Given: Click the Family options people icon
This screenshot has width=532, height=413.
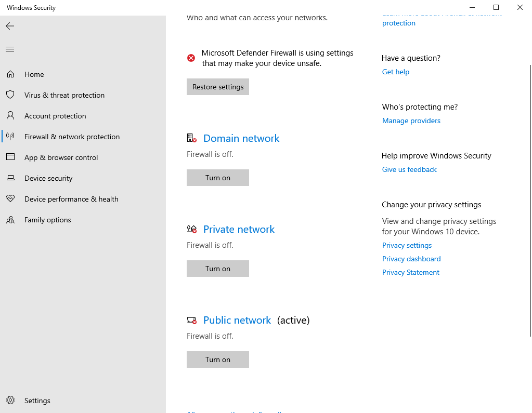Looking at the screenshot, I should (x=10, y=220).
